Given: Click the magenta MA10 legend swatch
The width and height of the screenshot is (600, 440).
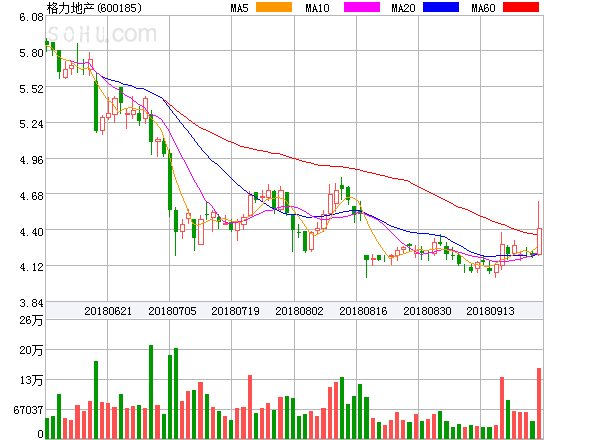Looking at the screenshot, I should pyautogui.click(x=362, y=7).
